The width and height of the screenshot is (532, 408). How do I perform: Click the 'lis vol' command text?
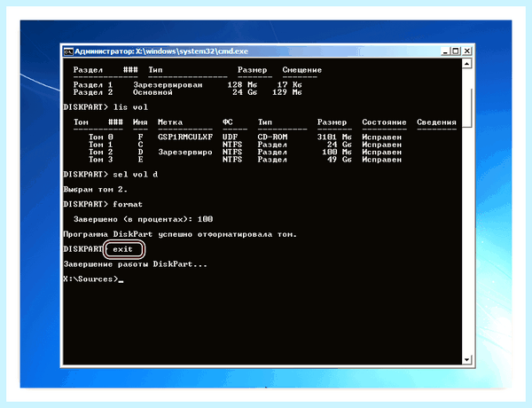click(130, 107)
